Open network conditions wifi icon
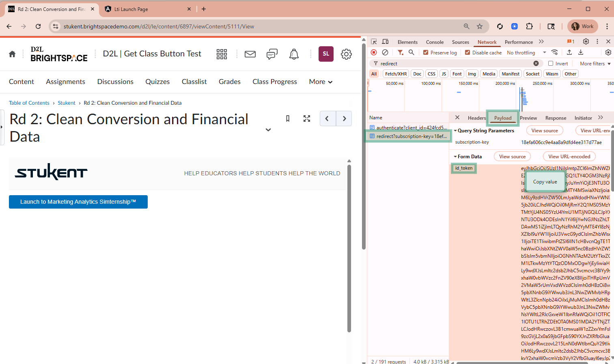This screenshot has height=364, width=614. coord(554,52)
